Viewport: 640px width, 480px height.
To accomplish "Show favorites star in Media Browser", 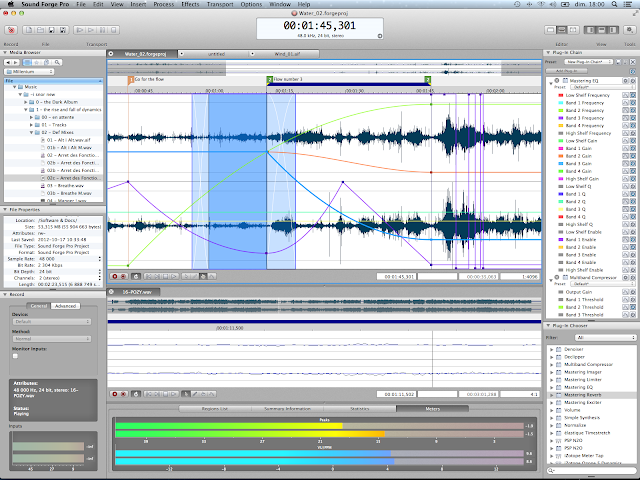I will point(37,62).
